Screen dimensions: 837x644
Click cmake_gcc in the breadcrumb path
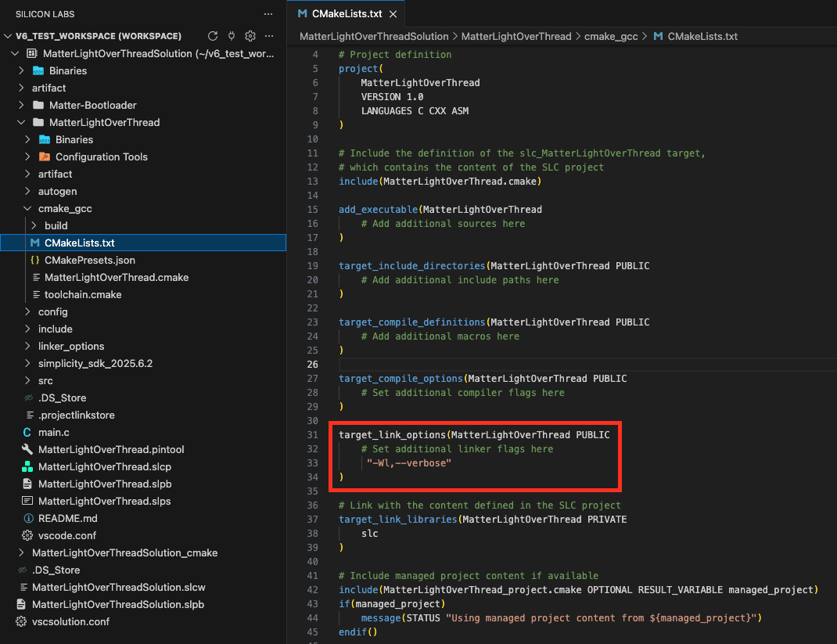tap(611, 36)
